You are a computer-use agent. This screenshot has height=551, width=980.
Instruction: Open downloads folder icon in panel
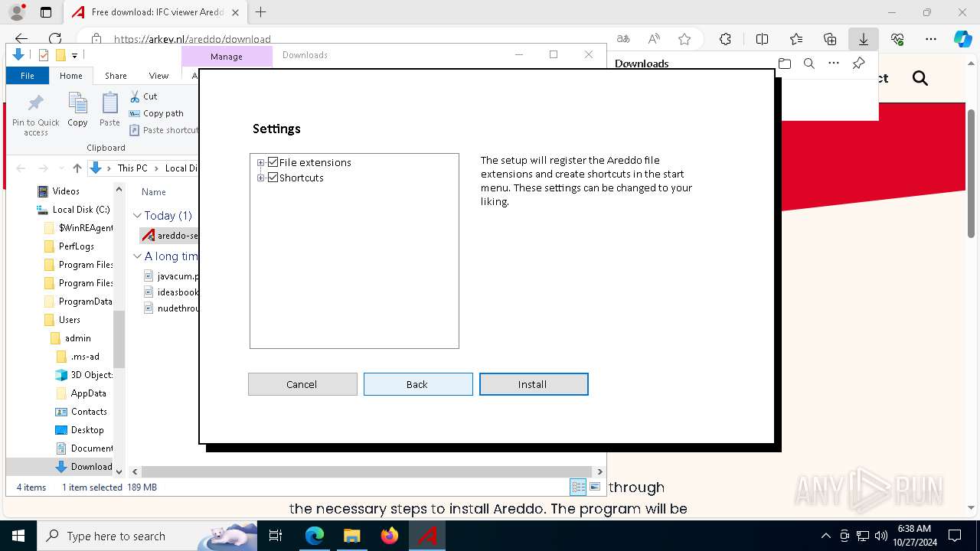pos(785,64)
